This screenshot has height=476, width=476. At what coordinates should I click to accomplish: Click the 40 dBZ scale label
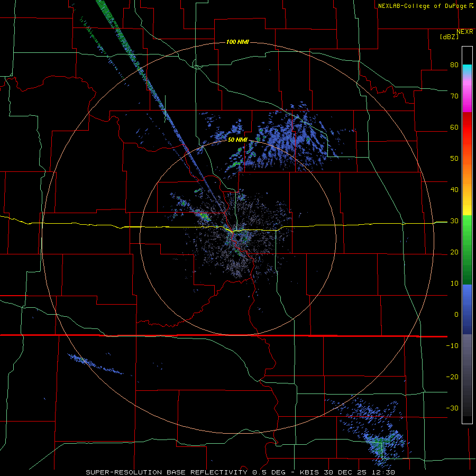[x=454, y=190]
